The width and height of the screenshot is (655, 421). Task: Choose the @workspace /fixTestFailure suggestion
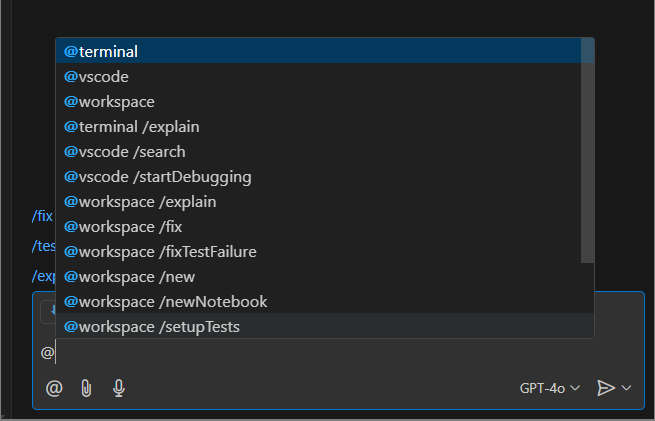pos(160,251)
